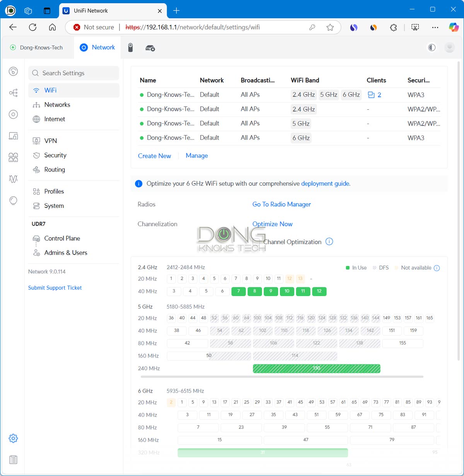Click the Clients count icon for first WiFi

(x=371, y=95)
